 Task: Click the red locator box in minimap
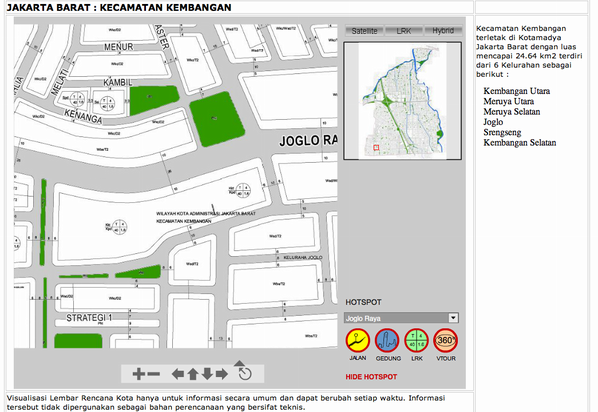coord(376,148)
